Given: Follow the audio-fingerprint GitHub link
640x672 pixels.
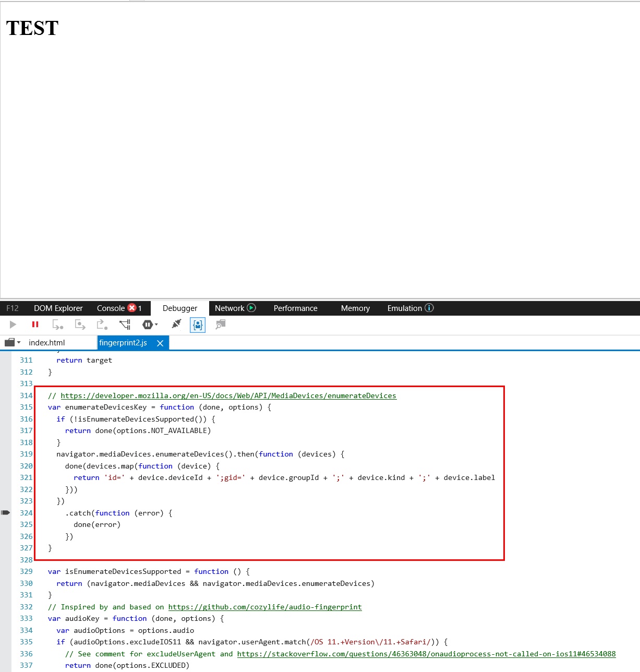Looking at the screenshot, I should [x=265, y=607].
